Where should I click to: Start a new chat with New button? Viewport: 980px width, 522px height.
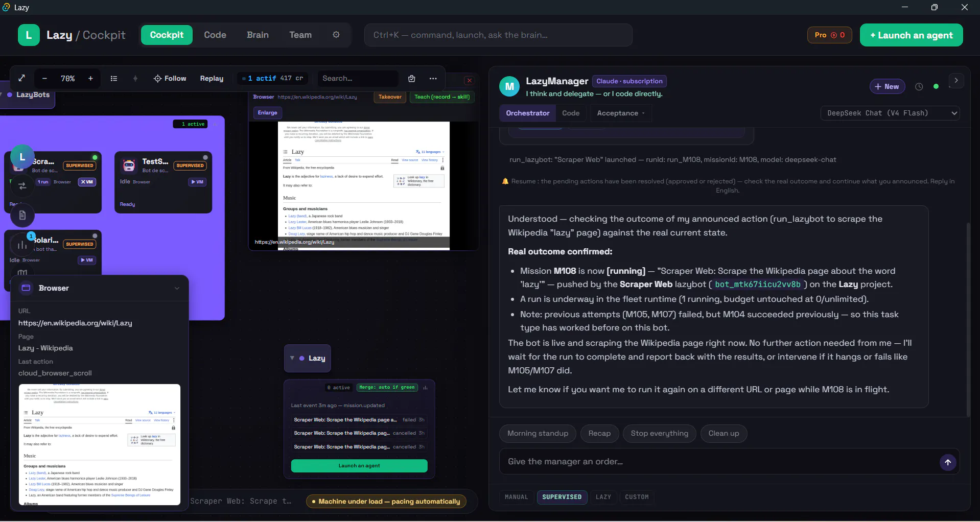coord(888,87)
